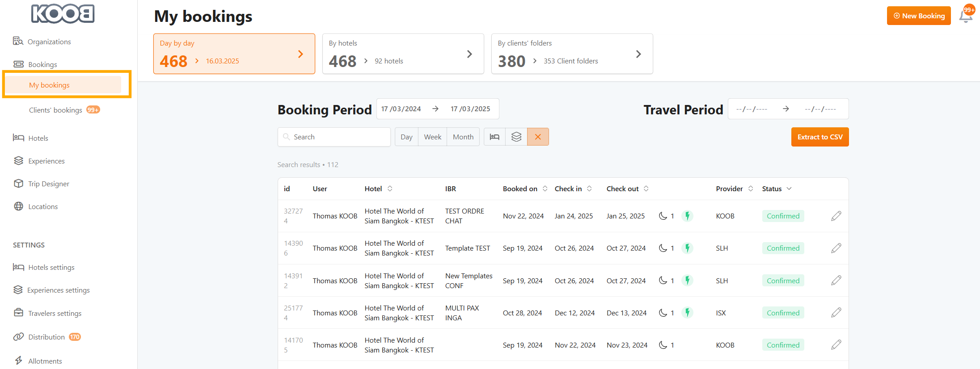Click the lightning icon on the ISX booking row
The width and height of the screenshot is (980, 369).
click(x=687, y=313)
